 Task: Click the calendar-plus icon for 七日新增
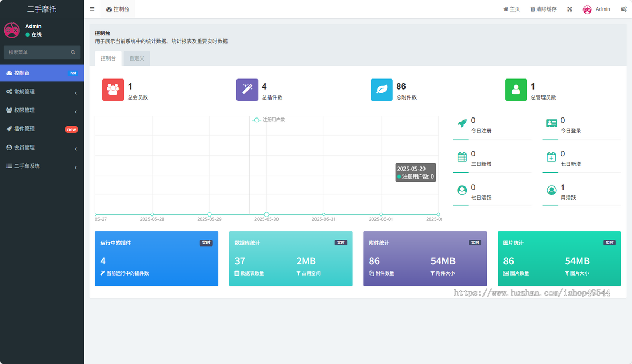(551, 156)
